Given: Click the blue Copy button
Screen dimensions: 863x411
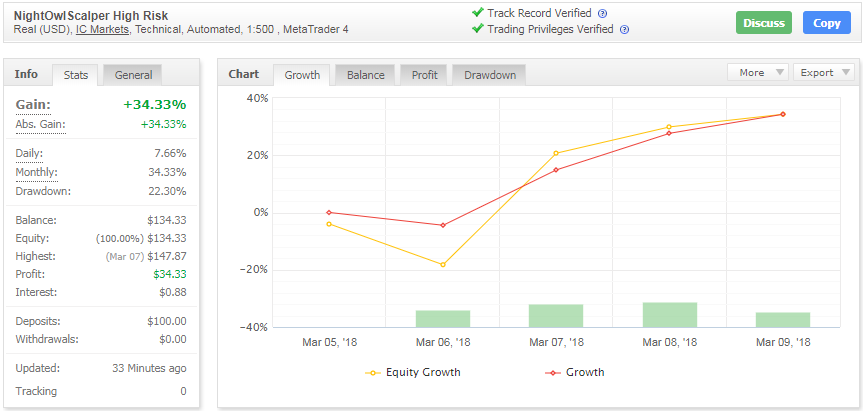Looking at the screenshot, I should click(x=827, y=23).
